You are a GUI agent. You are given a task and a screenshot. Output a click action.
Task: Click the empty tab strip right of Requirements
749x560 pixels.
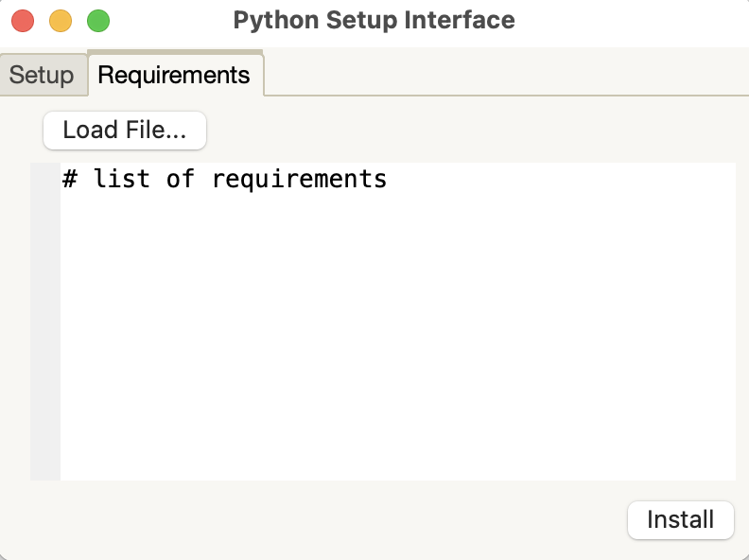(x=501, y=76)
